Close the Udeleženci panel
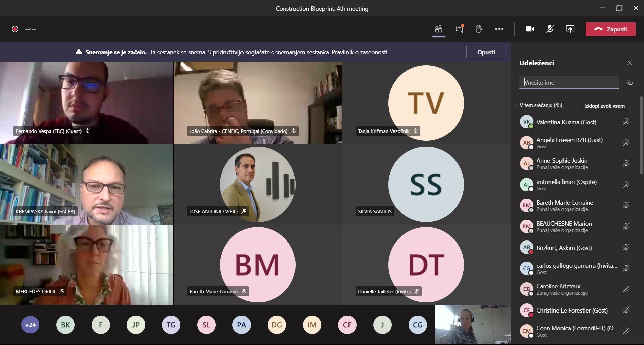This screenshot has height=345, width=644. click(x=630, y=63)
